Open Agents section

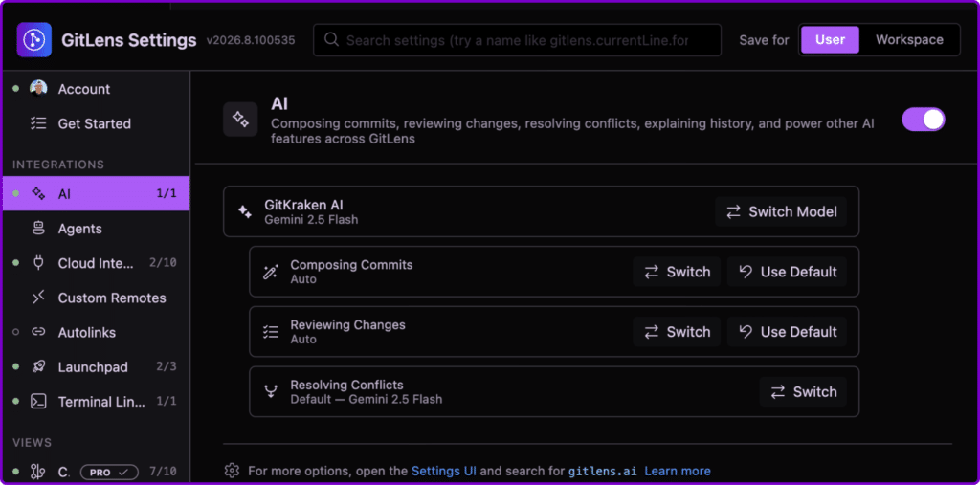point(97,229)
